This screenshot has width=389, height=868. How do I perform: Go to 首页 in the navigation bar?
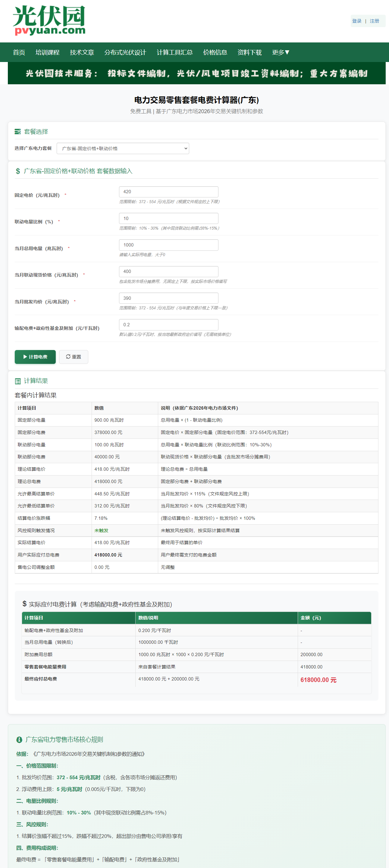pos(19,52)
